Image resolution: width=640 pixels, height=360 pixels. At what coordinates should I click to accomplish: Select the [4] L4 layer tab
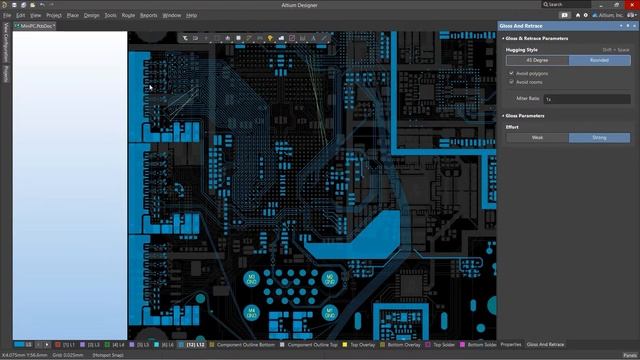click(x=115, y=345)
